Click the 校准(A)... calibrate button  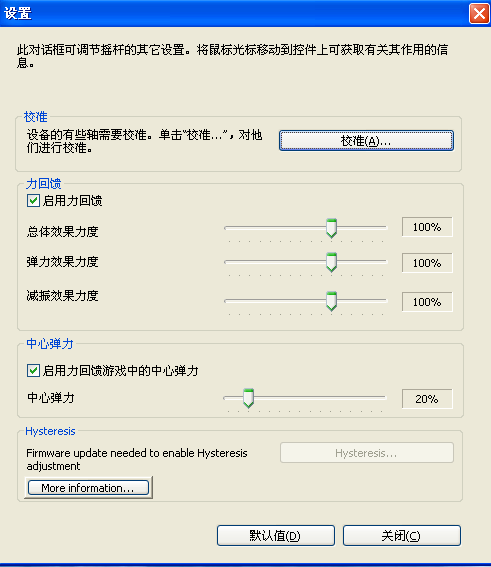pyautogui.click(x=366, y=141)
